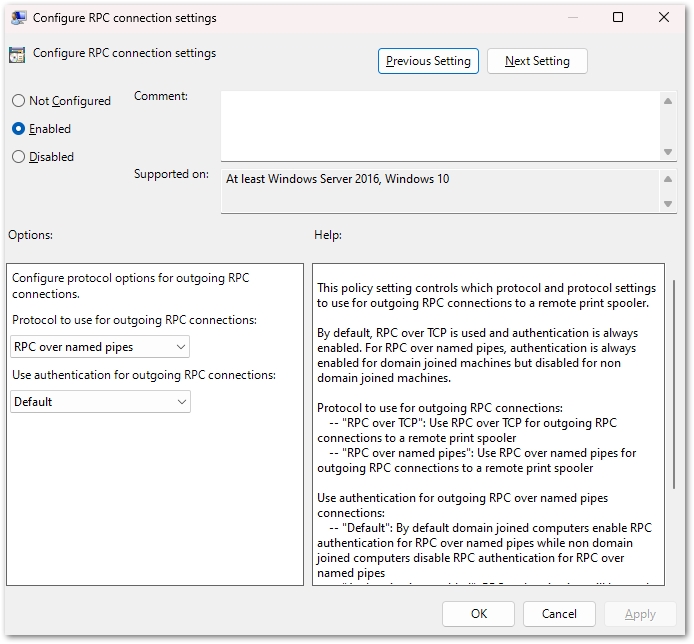Screen dimensions: 694x644
Task: Maximize the dialog window
Action: [617, 17]
